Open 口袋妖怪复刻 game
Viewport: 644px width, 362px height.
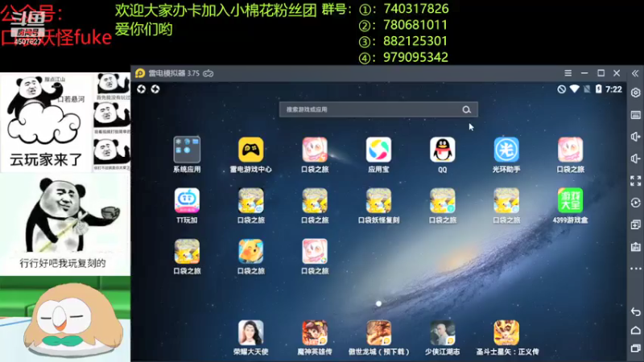[x=378, y=200]
